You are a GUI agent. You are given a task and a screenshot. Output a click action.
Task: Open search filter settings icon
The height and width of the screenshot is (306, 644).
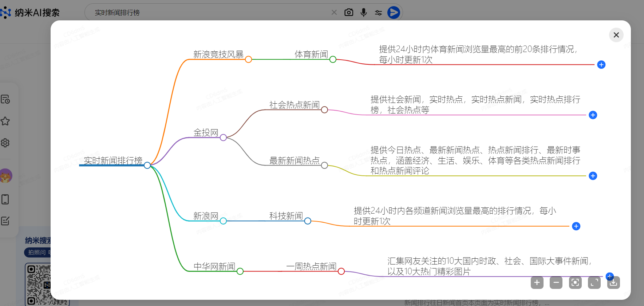378,13
